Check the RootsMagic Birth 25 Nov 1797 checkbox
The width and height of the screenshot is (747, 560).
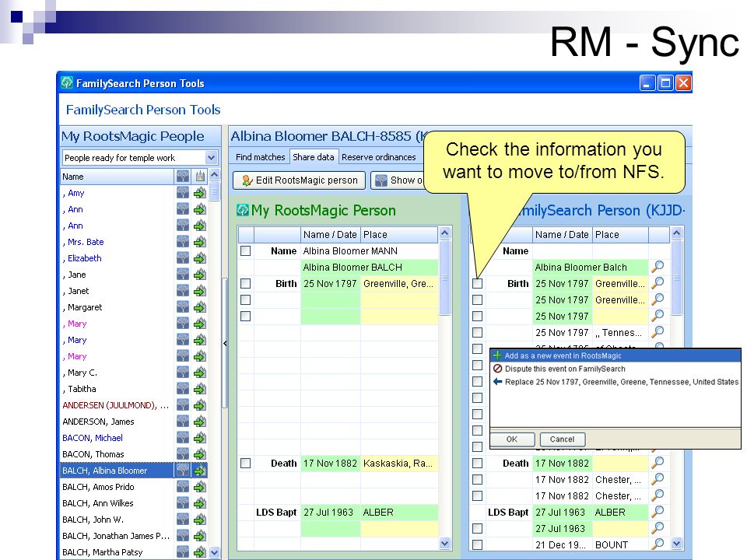point(245,284)
